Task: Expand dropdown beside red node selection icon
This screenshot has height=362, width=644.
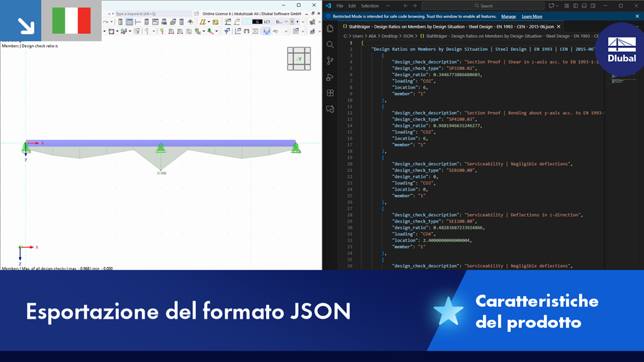Action: [x=117, y=31]
